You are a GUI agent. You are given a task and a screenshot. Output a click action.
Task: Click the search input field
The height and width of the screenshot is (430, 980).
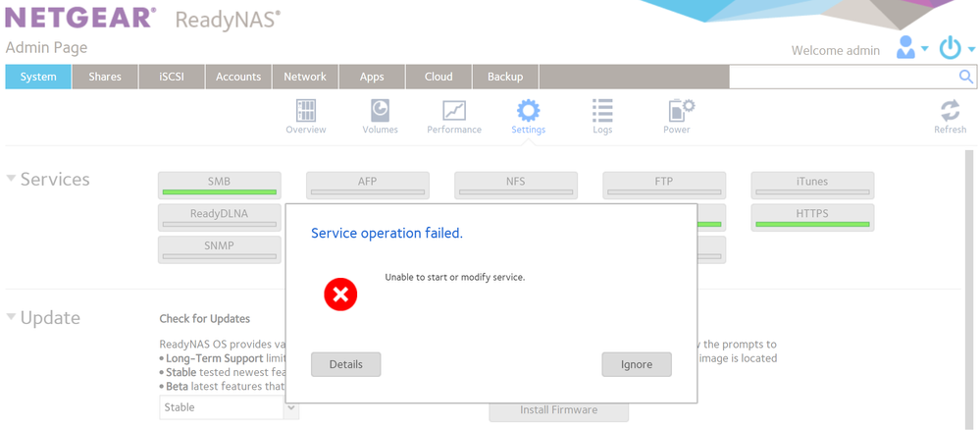pos(843,77)
